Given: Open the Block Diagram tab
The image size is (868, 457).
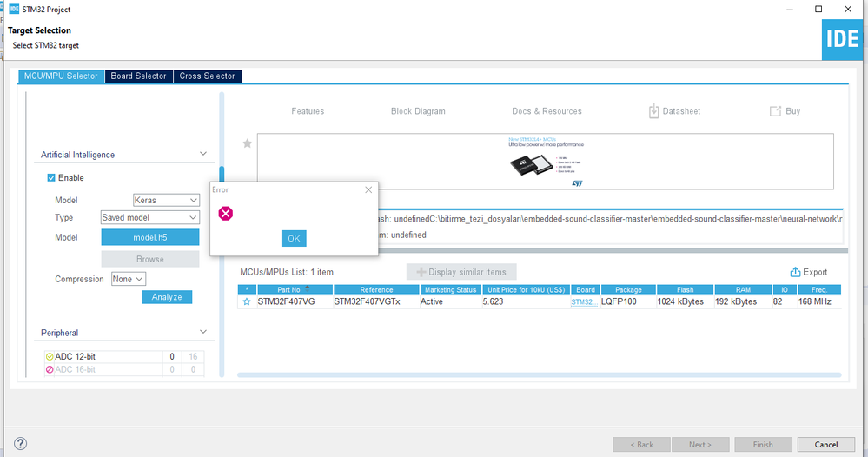Looking at the screenshot, I should [418, 111].
